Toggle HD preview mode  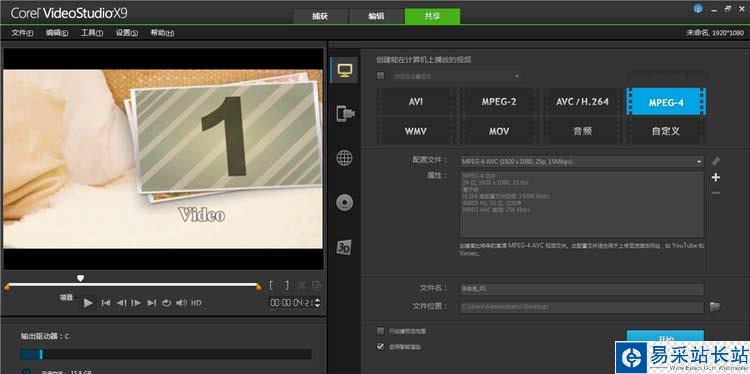click(196, 303)
